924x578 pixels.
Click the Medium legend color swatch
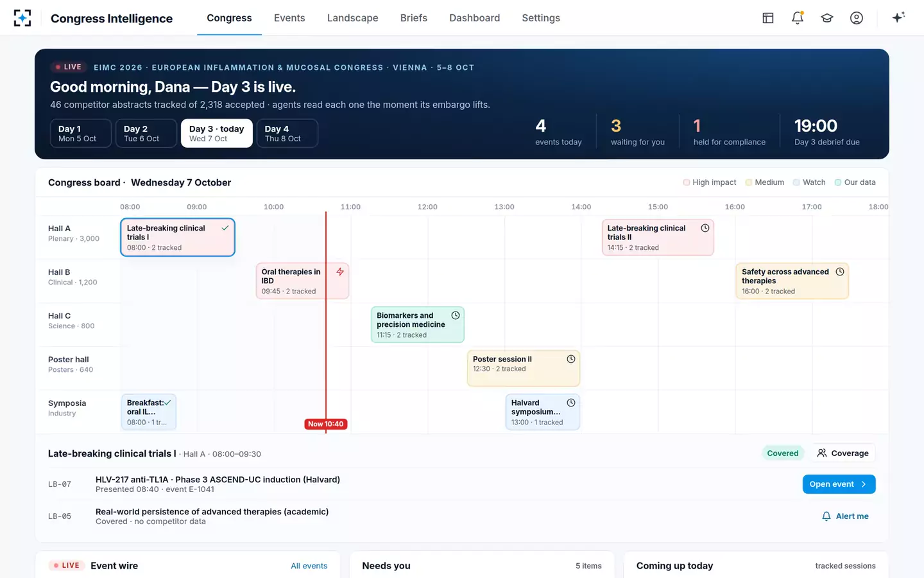point(749,182)
